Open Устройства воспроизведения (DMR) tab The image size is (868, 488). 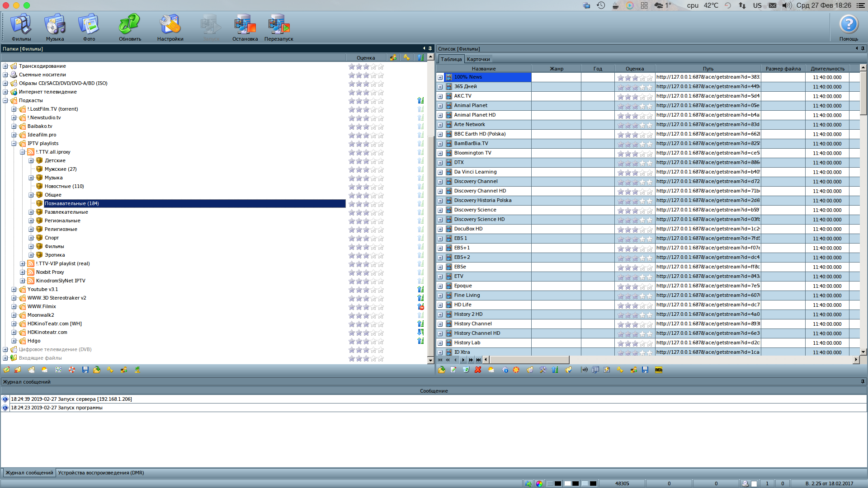[x=101, y=473]
